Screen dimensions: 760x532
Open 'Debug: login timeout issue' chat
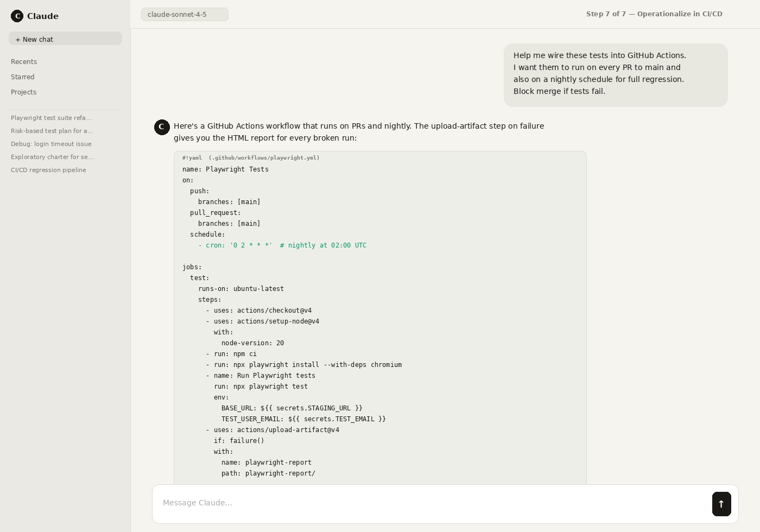click(51, 144)
